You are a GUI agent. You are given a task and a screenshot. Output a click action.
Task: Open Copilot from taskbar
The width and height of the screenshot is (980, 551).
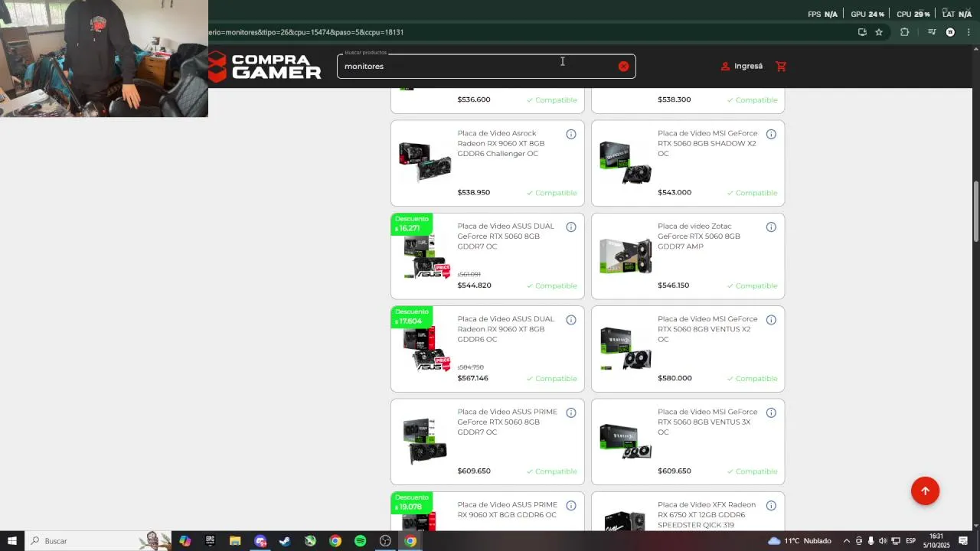coord(185,541)
